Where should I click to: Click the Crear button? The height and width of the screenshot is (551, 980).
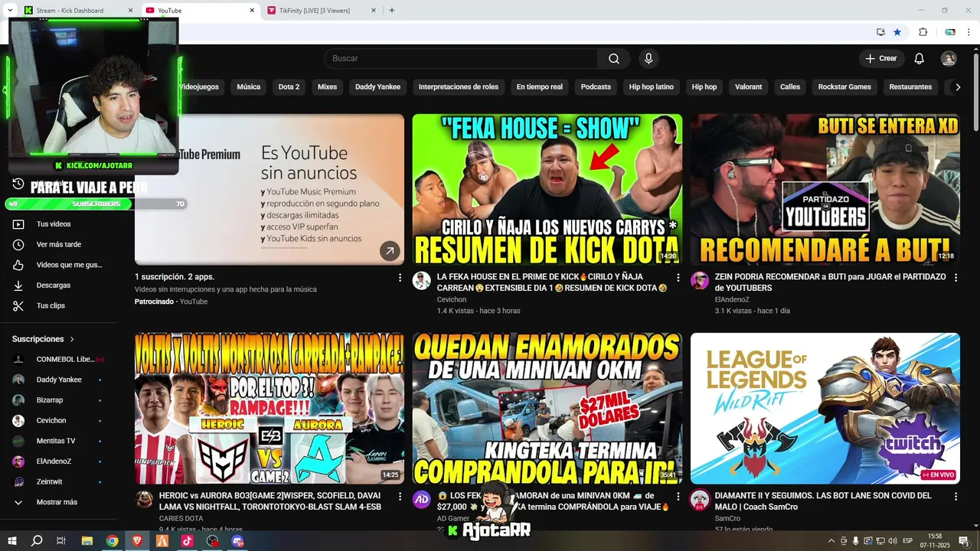pyautogui.click(x=881, y=59)
